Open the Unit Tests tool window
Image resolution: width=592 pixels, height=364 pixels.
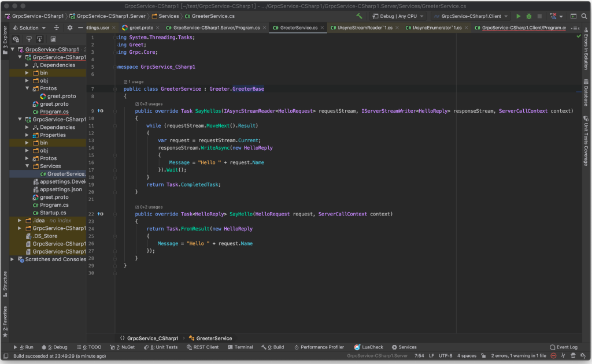[x=161, y=347]
